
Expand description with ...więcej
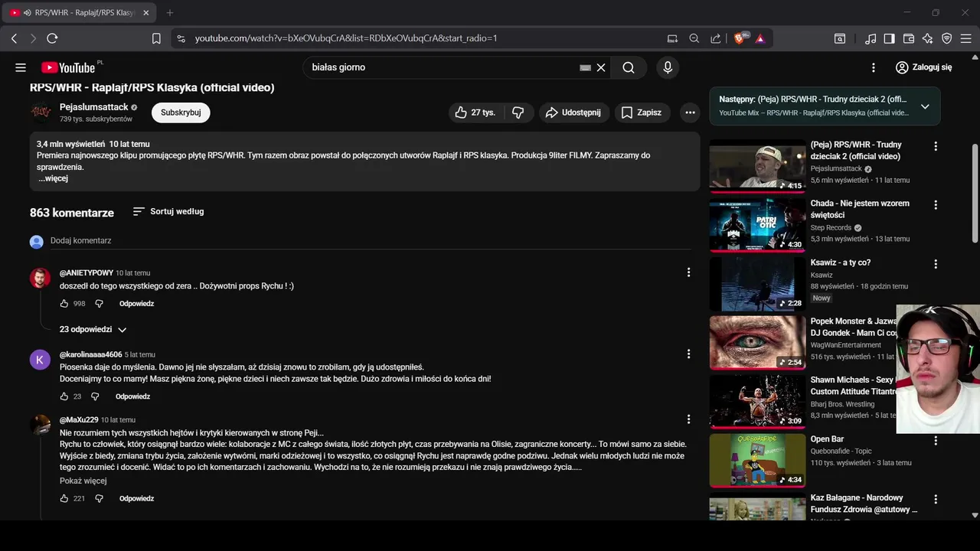[53, 178]
